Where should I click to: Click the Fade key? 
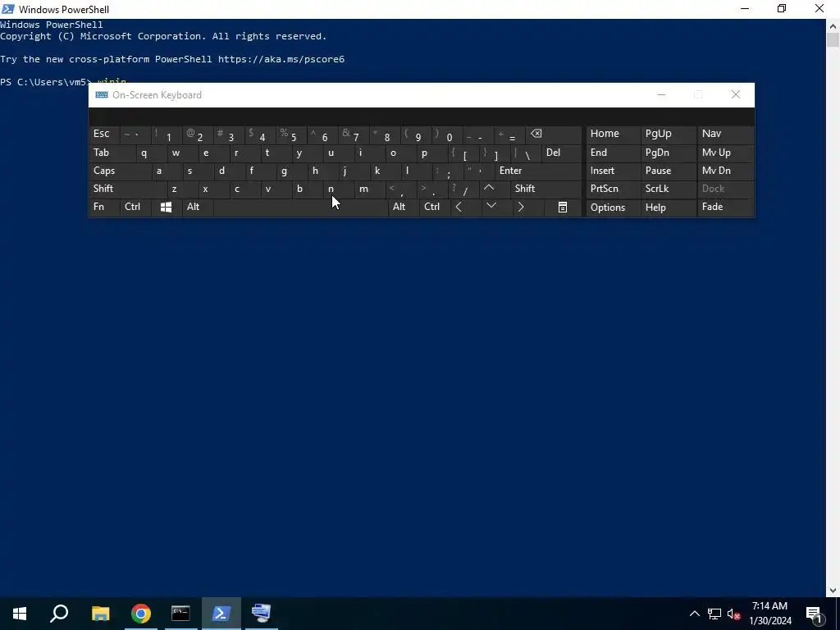coord(726,208)
